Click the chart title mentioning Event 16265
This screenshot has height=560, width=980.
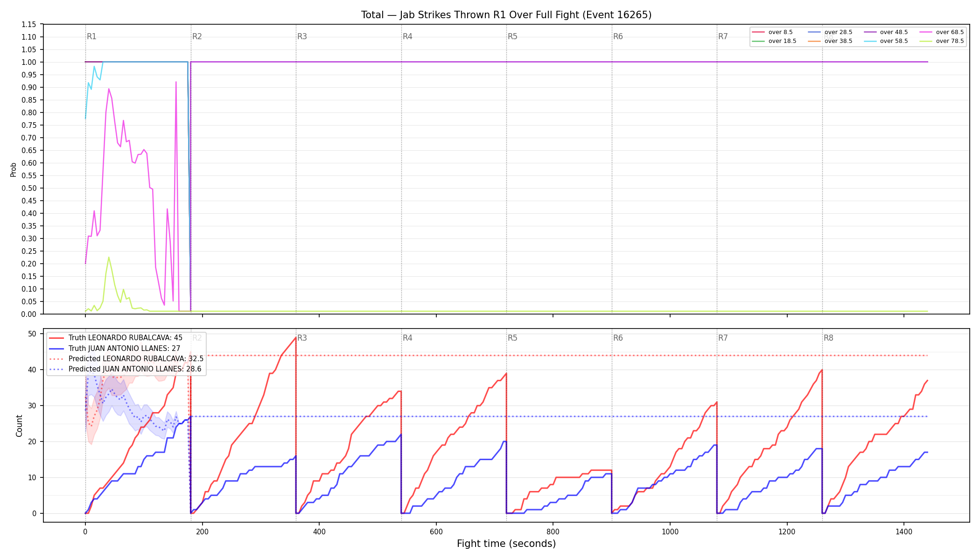(x=506, y=15)
